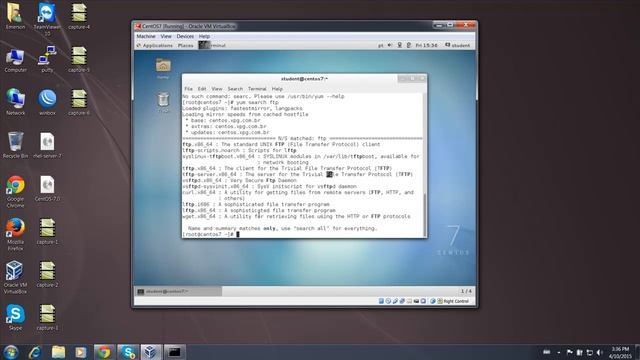Click the VirtualBox shared folders indicator

pos(409,301)
